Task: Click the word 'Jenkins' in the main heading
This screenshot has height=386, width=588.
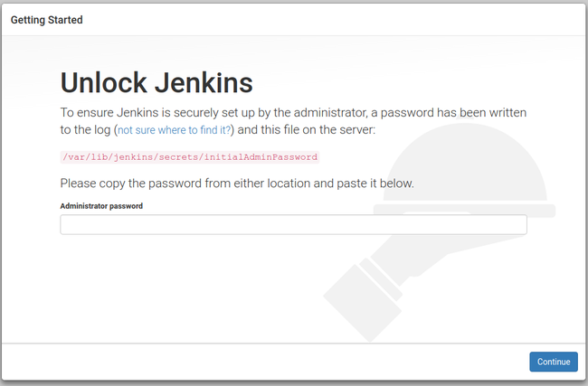Action: coord(201,83)
